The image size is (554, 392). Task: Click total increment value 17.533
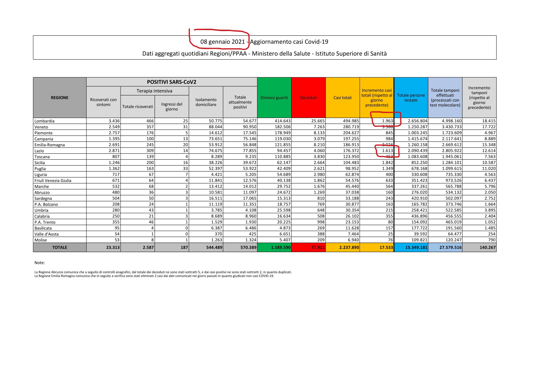pos(386,247)
